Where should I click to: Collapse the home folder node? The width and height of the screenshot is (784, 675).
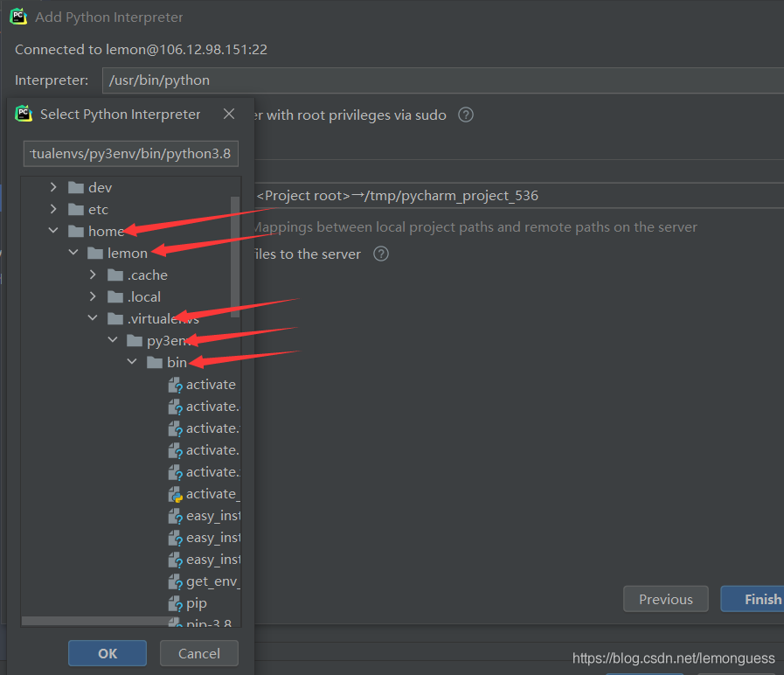[53, 231]
